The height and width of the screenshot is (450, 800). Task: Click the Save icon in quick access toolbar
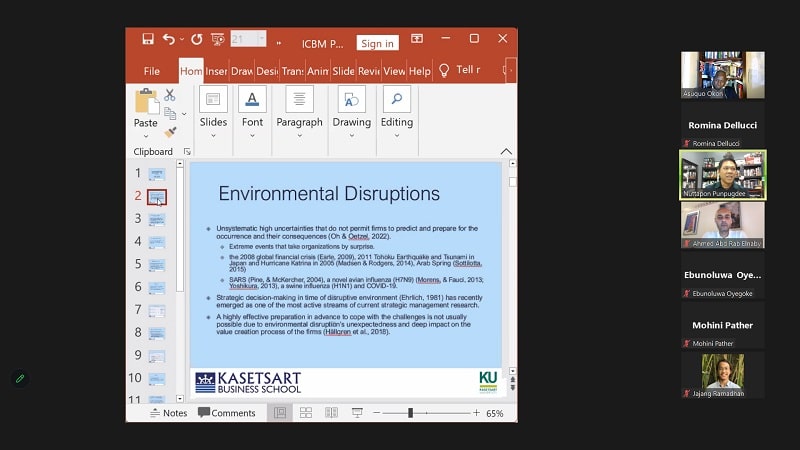click(x=148, y=39)
